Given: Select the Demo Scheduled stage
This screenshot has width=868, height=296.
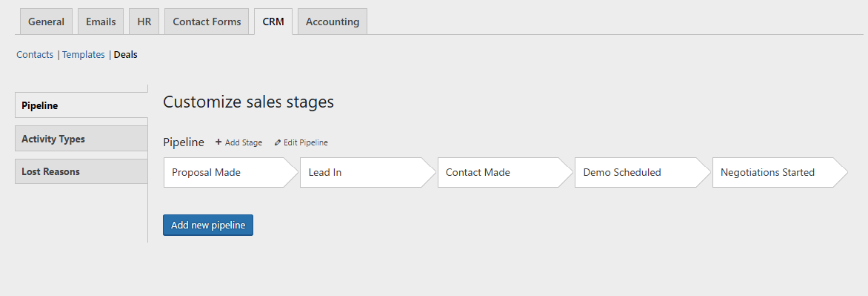Looking at the screenshot, I should 643,172.
